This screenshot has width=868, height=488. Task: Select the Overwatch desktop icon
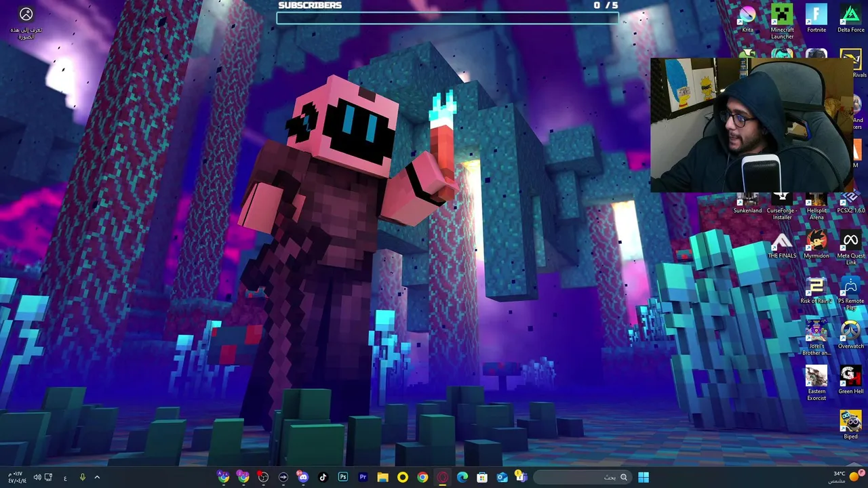pyautogui.click(x=850, y=335)
